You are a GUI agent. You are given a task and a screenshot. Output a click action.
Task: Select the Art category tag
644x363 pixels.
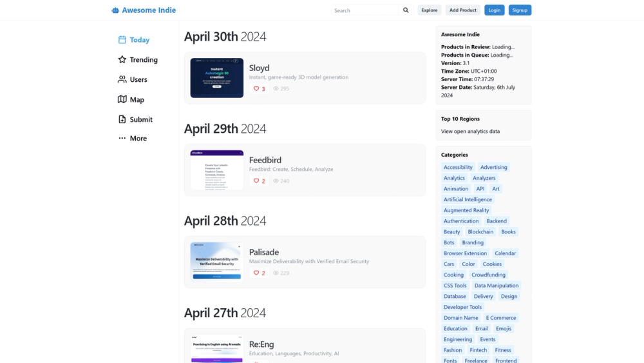[496, 188]
